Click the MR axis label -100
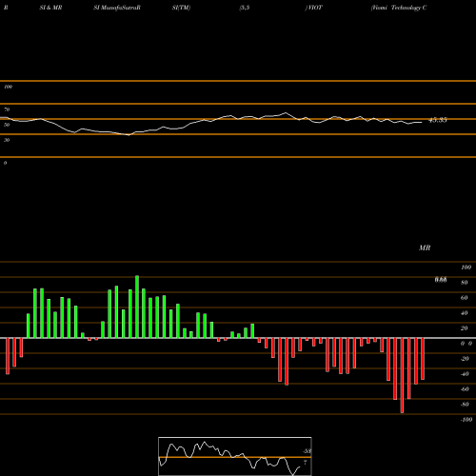 point(466,420)
